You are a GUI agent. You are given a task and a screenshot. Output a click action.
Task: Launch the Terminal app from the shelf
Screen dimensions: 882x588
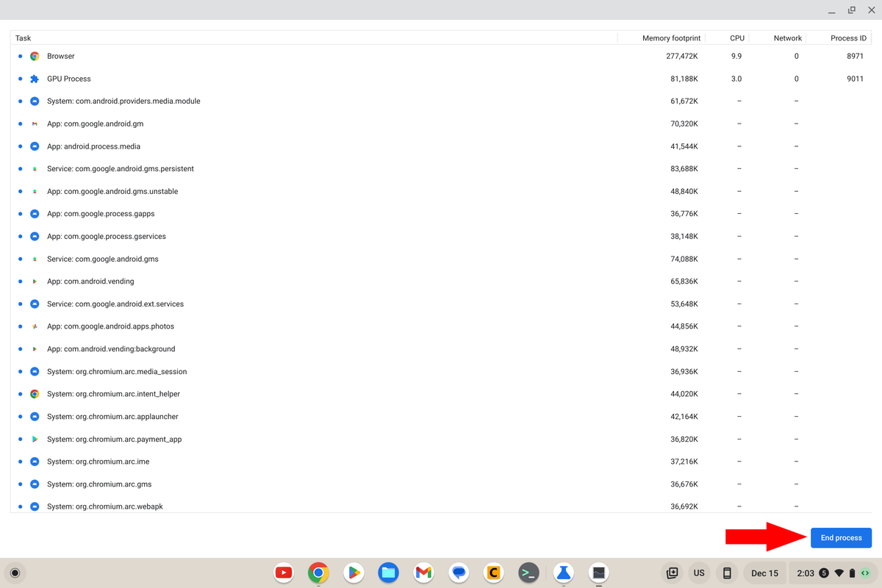coord(528,573)
